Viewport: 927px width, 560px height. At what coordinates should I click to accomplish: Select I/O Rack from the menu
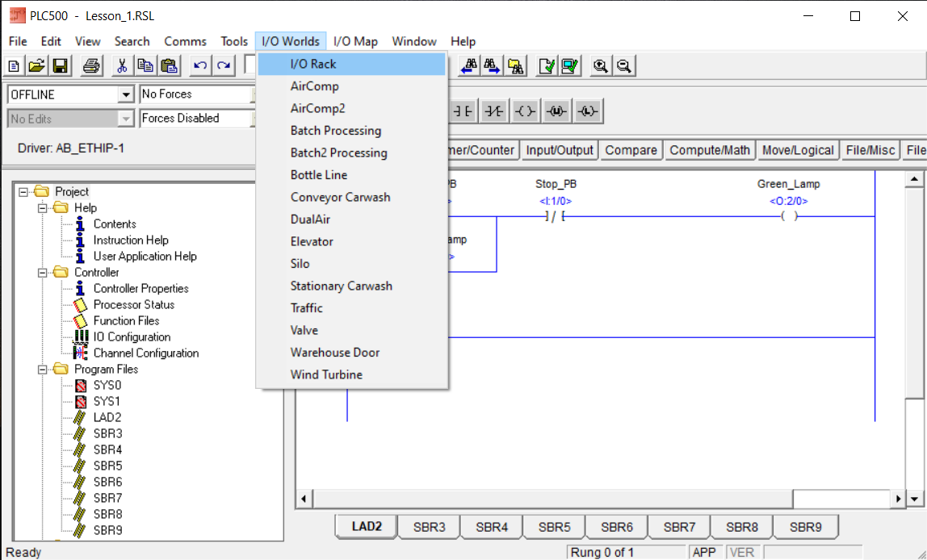352,64
